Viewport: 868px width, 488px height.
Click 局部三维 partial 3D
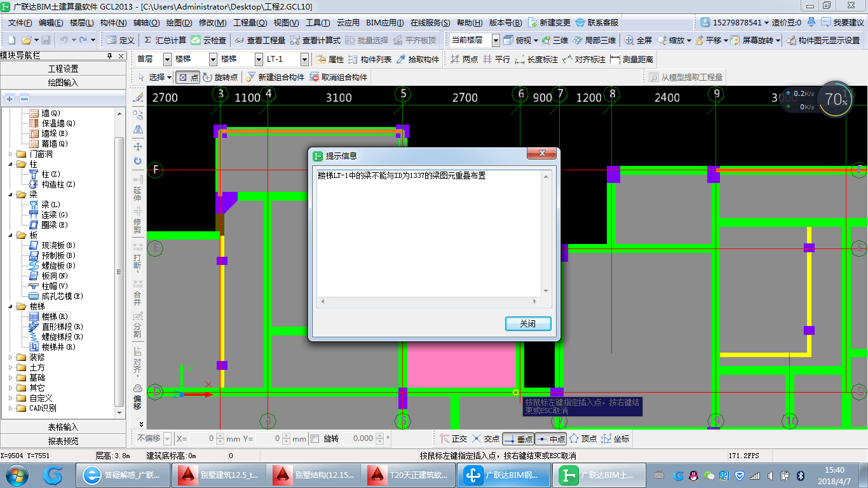coord(594,40)
